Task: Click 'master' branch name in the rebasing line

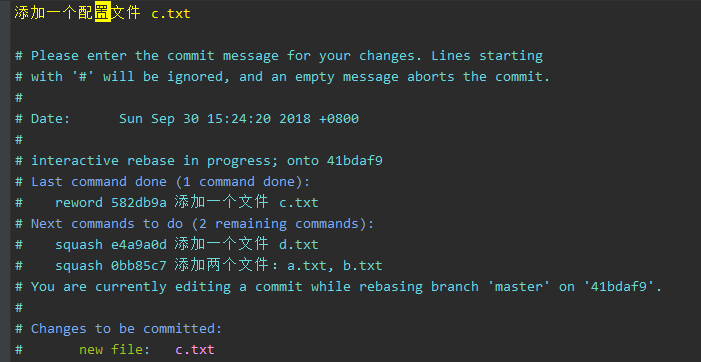Action: click(522, 287)
